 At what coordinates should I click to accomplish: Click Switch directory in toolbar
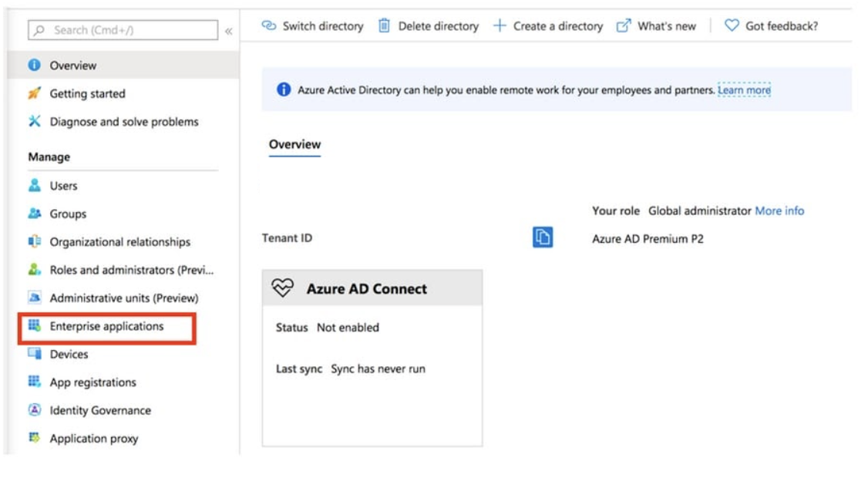click(313, 26)
